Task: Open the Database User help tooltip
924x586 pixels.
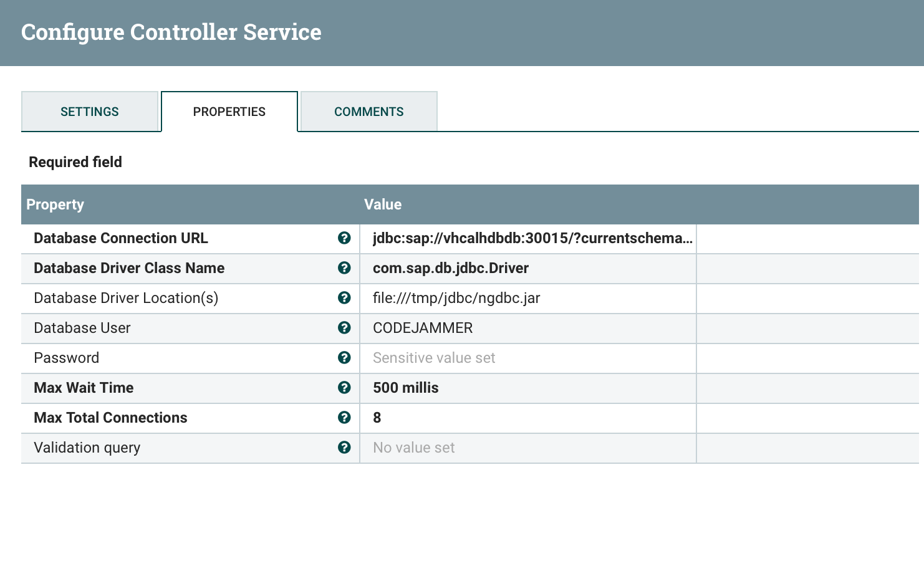Action: pyautogui.click(x=344, y=328)
